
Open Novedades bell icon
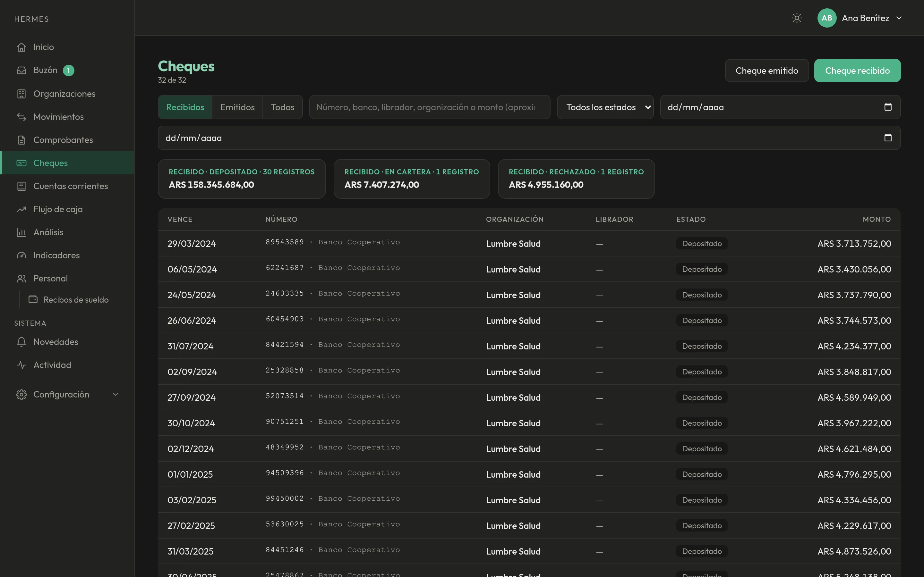pos(21,342)
